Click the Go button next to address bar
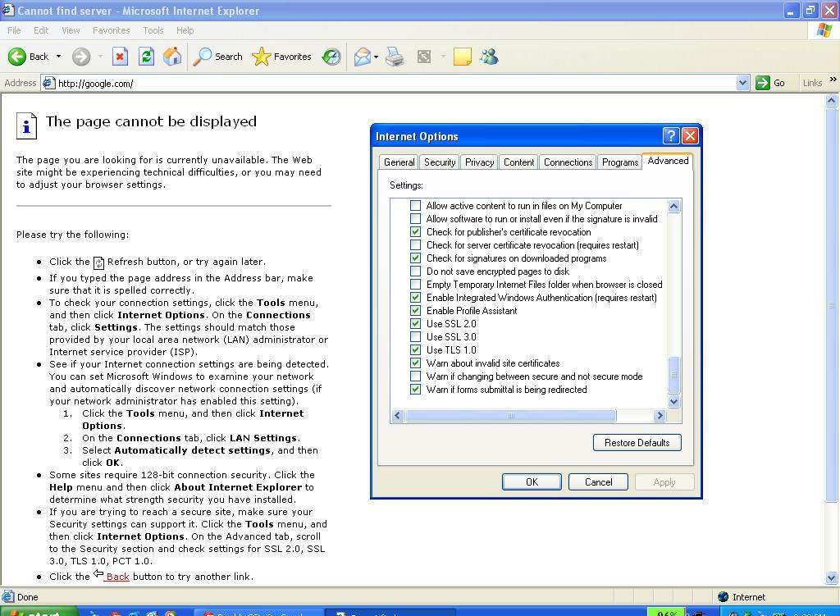The width and height of the screenshot is (840, 616). tap(770, 83)
